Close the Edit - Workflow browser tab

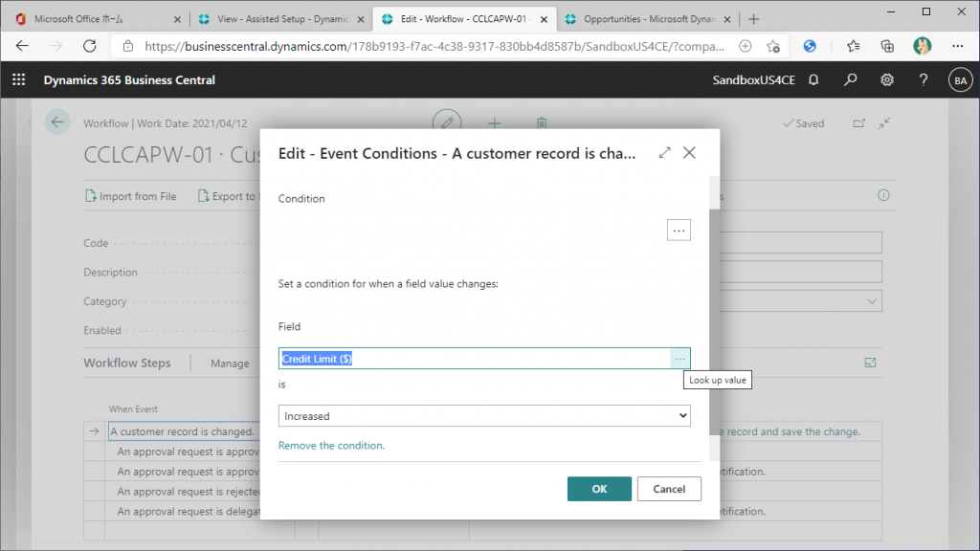544,19
